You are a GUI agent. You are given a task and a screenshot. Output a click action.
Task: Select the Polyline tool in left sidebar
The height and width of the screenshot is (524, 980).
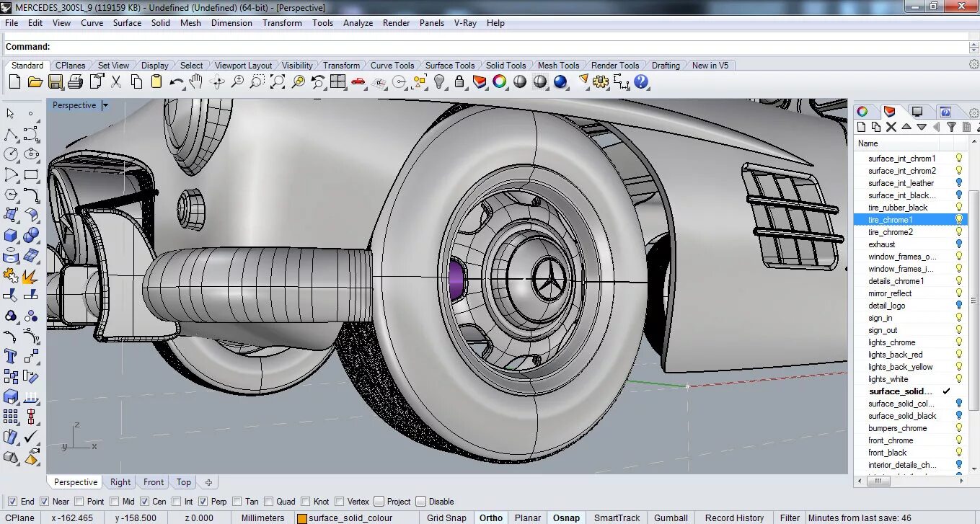tap(10, 134)
